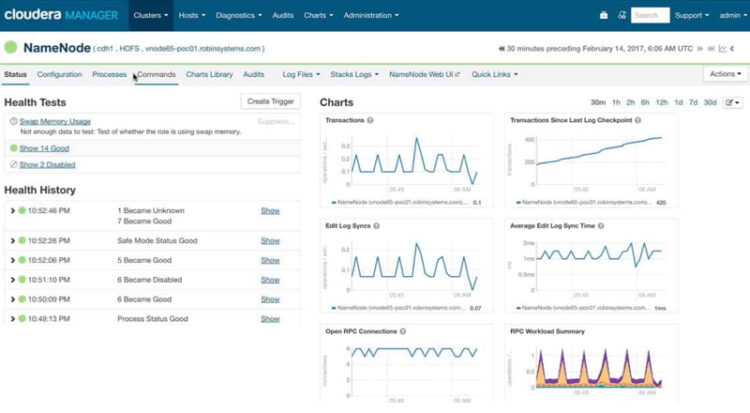Collapse time selector with the left chevron

[x=732, y=49]
